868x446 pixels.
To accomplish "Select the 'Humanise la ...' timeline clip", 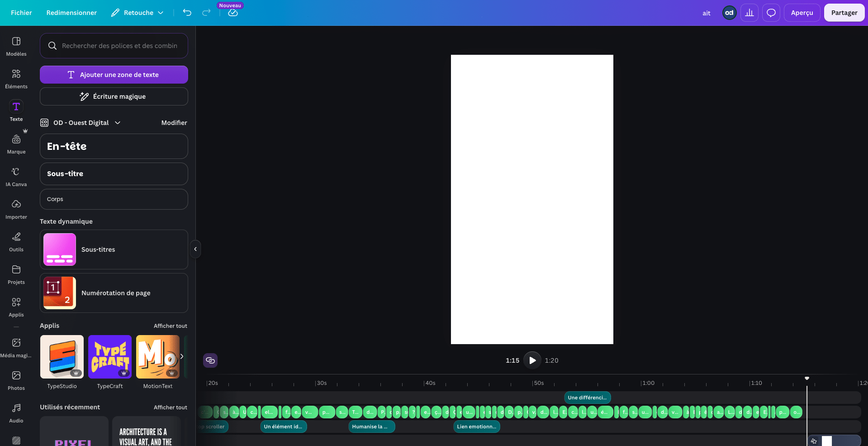I will click(372, 427).
